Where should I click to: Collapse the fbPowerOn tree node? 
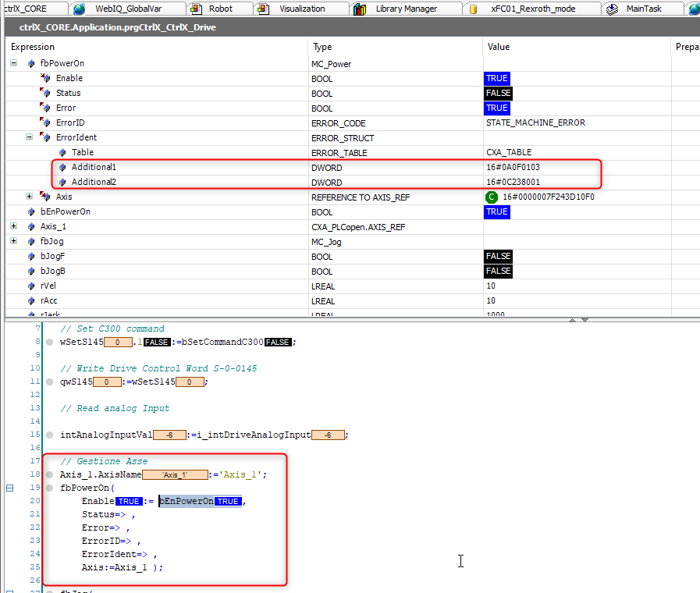pyautogui.click(x=14, y=63)
